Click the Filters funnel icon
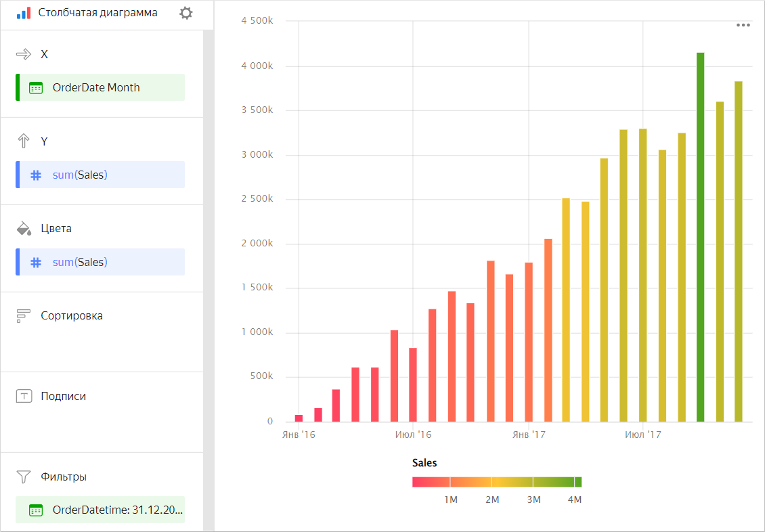 [x=24, y=476]
